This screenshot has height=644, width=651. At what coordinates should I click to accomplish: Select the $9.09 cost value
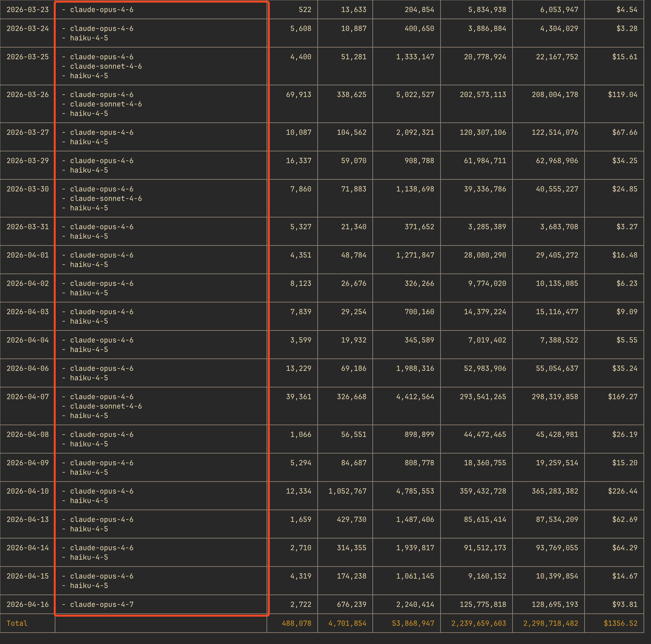click(627, 312)
